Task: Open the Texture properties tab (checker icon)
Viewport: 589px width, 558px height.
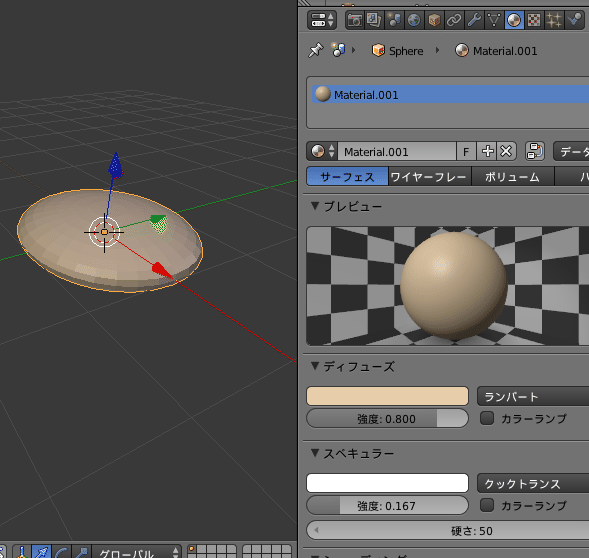Action: (533, 20)
